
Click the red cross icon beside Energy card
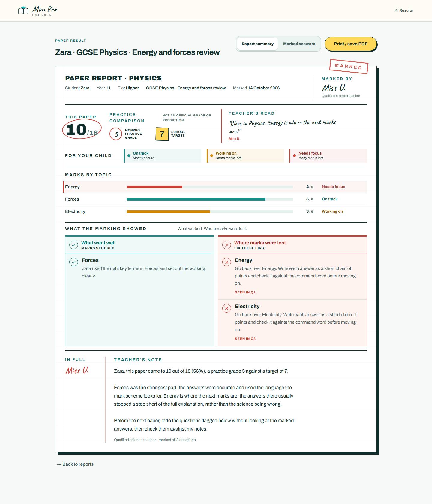(226, 262)
